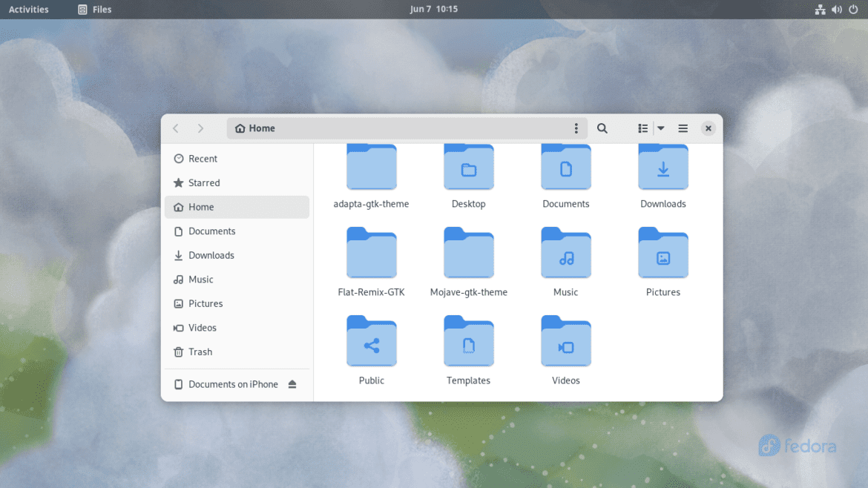Click the path bar options (three dots) icon
868x488 pixels.
point(576,128)
